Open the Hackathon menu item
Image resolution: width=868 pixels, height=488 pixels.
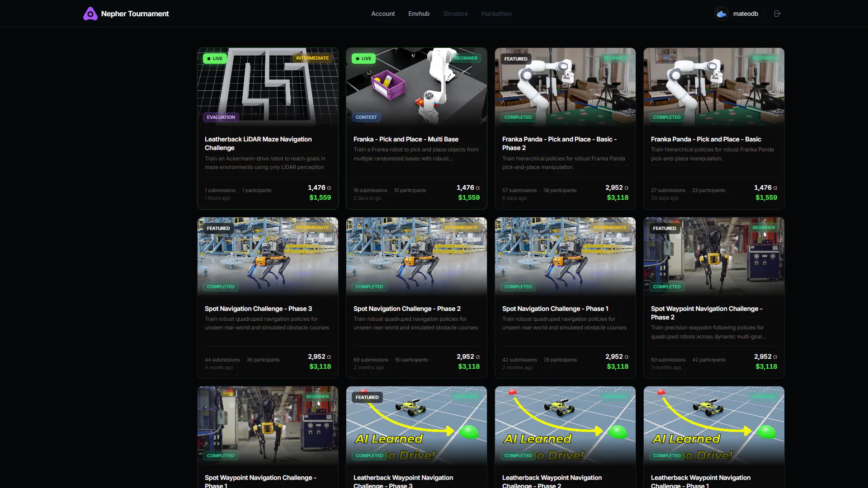pos(496,14)
